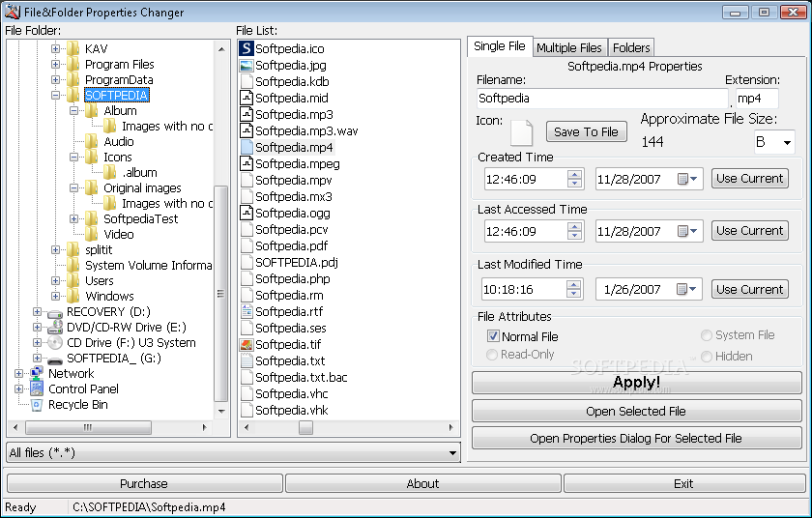Click the Softpedia.kdb blank file icon
This screenshot has width=812, height=518.
246,81
